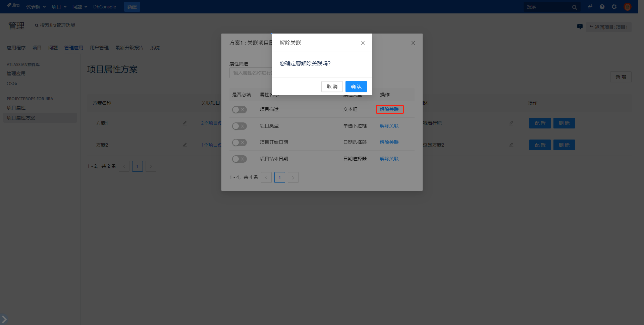This screenshot has height=325, width=644.
Task: Toggle required switch for 项目类型
Action: [x=239, y=126]
